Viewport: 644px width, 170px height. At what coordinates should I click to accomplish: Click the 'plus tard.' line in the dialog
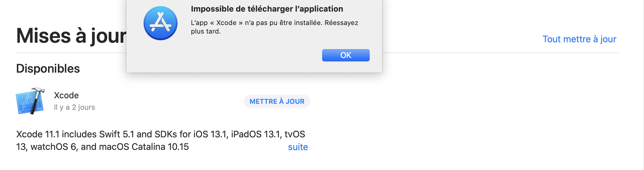[206, 31]
